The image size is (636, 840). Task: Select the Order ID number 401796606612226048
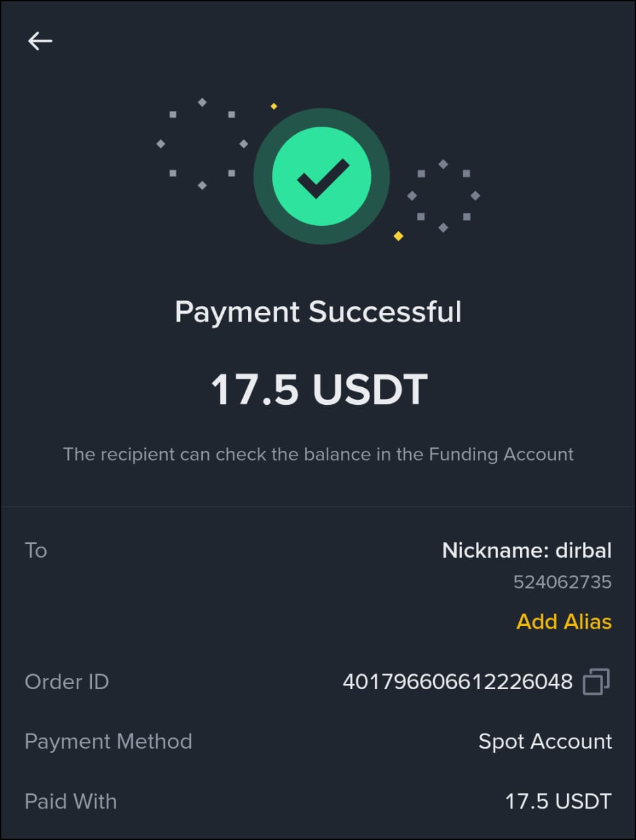click(457, 682)
